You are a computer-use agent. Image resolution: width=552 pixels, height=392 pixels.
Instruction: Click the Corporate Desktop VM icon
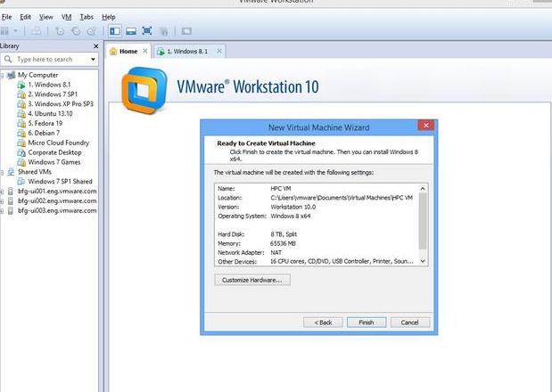[x=21, y=152]
